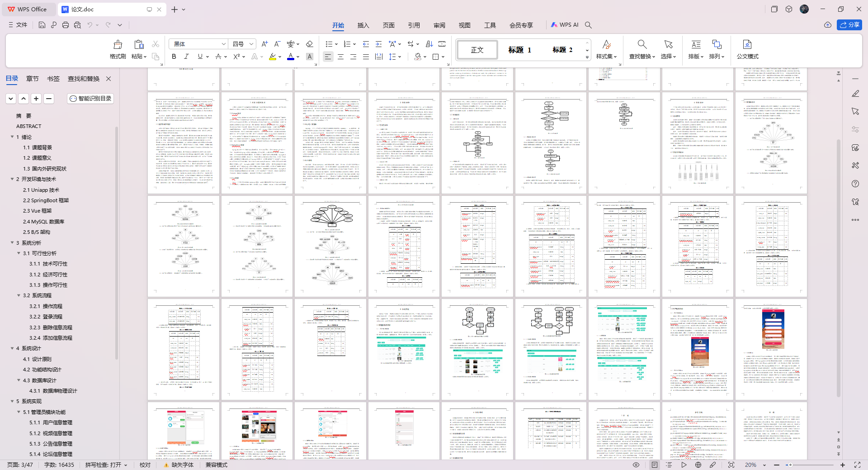Open Print Preview icon
Image resolution: width=868 pixels, height=470 pixels.
click(77, 25)
